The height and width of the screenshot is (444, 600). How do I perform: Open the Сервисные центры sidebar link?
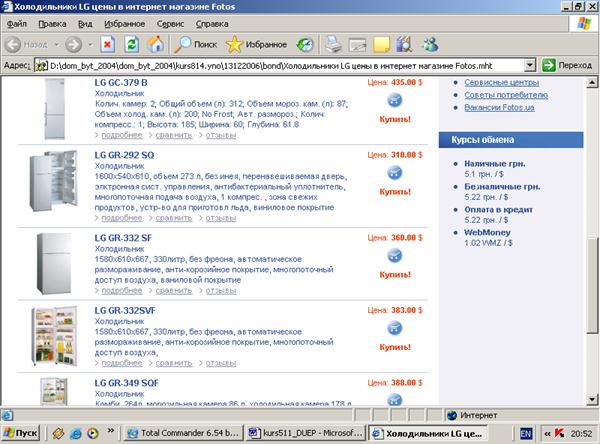(x=502, y=82)
